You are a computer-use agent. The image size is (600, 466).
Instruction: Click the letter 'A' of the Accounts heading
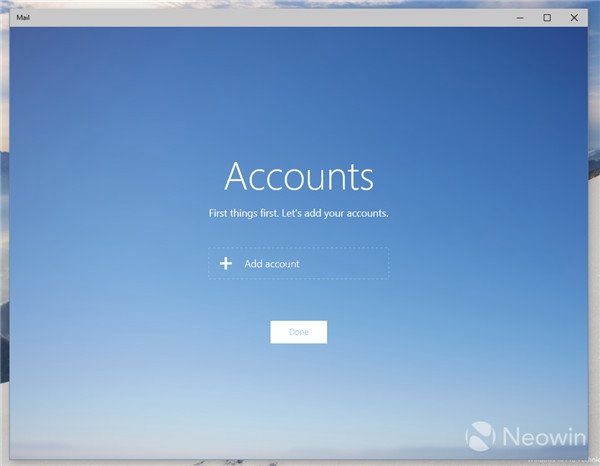[x=237, y=176]
